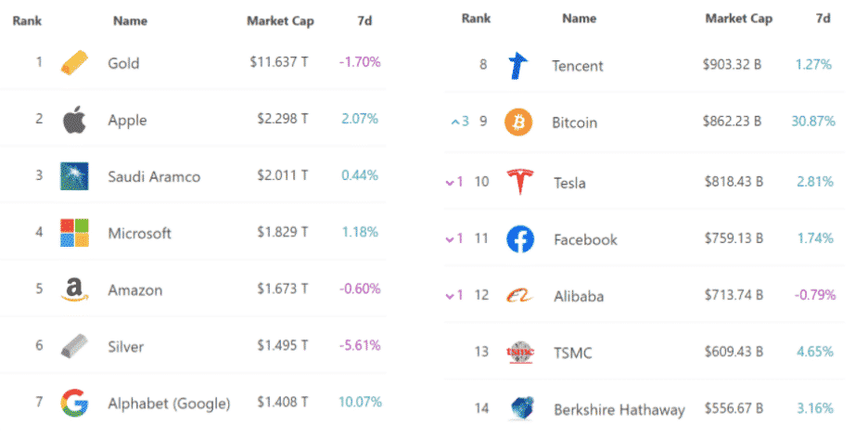Open the Berkshire Hathaway name link
The width and height of the screenshot is (868, 436).
tap(619, 409)
